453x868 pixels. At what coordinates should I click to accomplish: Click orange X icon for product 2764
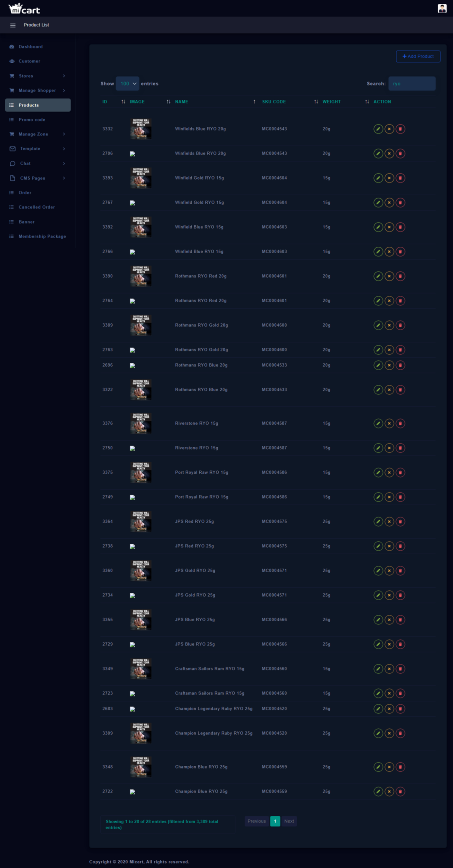click(389, 300)
